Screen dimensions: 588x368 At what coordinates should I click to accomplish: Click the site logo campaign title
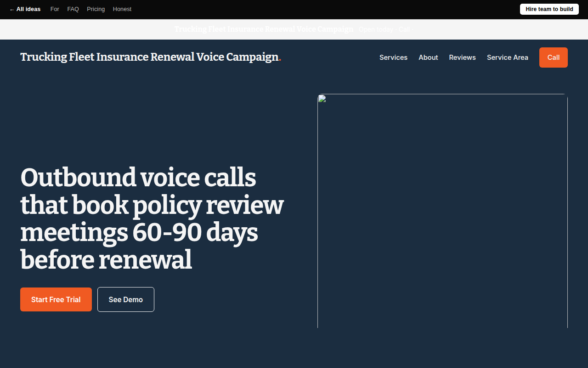click(151, 57)
